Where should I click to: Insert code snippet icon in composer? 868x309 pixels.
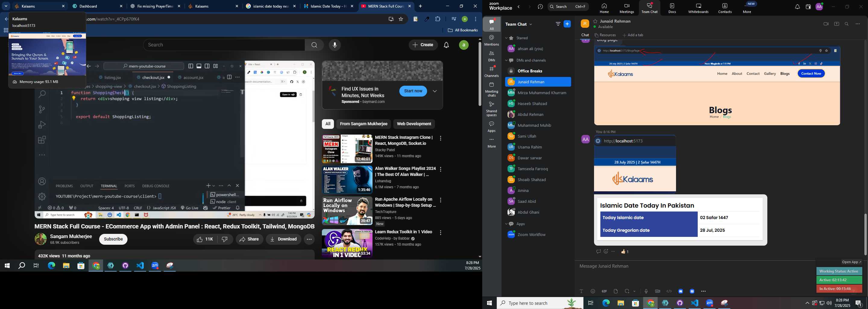point(669,291)
